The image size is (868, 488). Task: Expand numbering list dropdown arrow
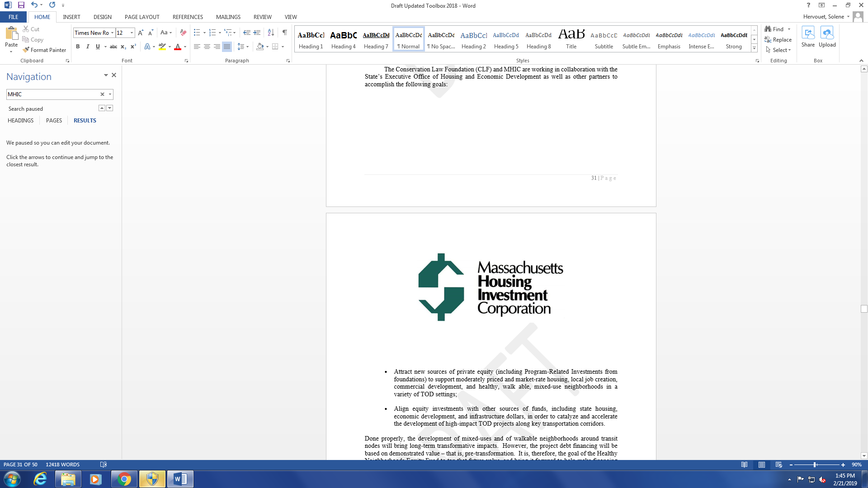[x=220, y=33]
